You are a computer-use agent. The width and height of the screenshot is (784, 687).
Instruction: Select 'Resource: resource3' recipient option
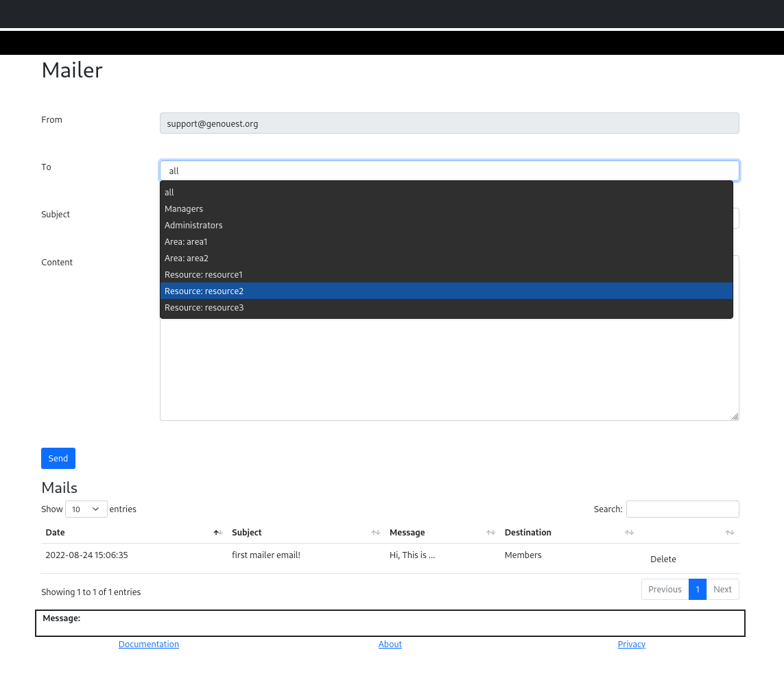click(446, 308)
